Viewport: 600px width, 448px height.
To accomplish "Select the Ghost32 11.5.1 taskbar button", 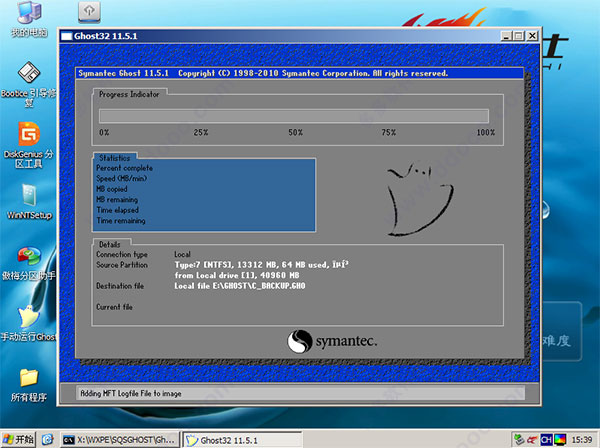I will [x=242, y=440].
